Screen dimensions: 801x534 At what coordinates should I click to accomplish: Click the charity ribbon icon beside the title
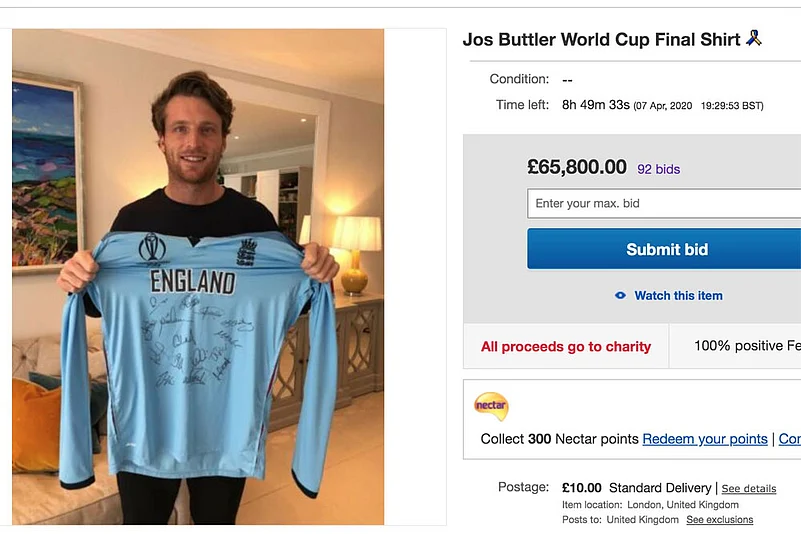point(754,38)
